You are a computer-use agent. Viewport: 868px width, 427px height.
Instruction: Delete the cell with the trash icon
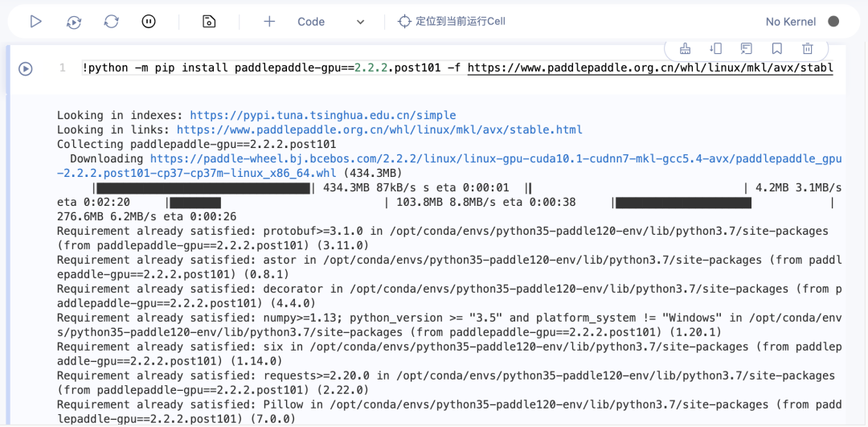[x=808, y=49]
